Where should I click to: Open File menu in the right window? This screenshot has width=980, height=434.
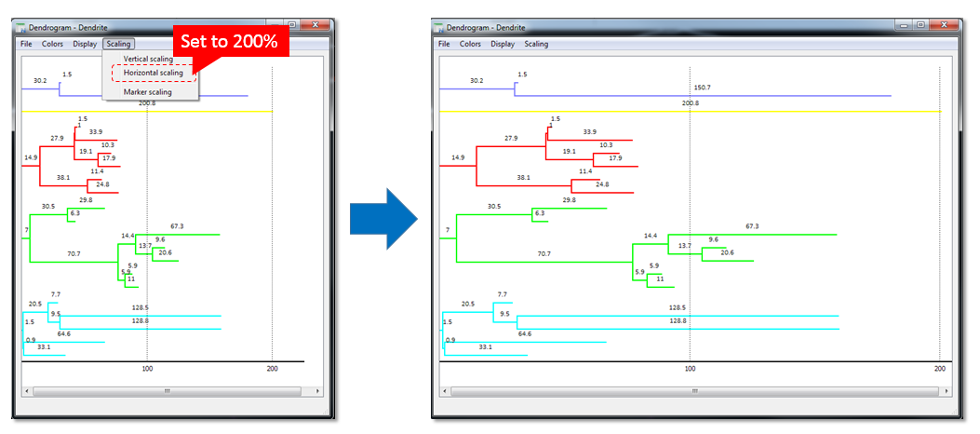click(x=444, y=44)
